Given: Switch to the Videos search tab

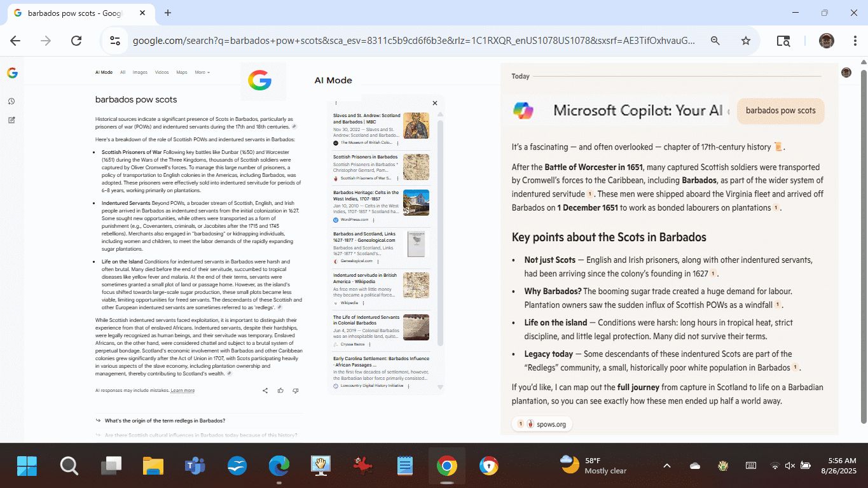Looking at the screenshot, I should 162,73.
